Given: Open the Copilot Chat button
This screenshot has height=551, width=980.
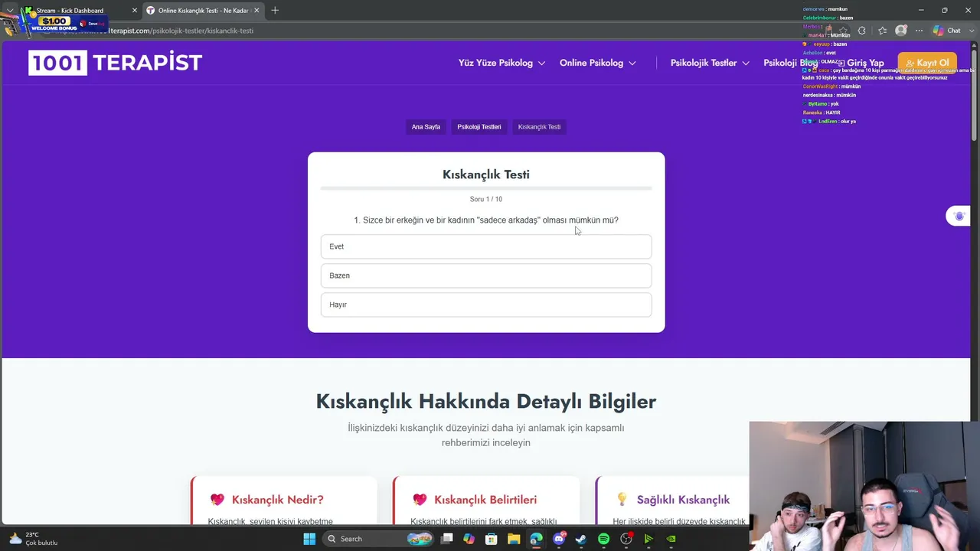Looking at the screenshot, I should point(948,31).
